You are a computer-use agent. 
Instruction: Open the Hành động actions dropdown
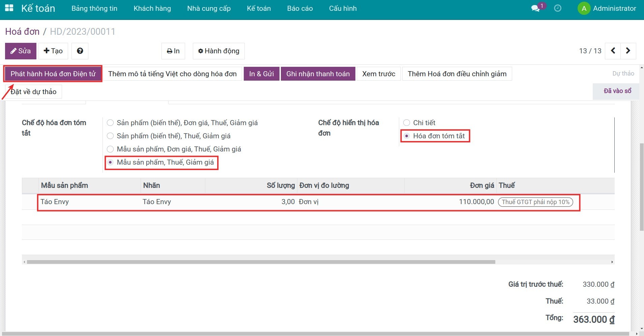tap(218, 51)
